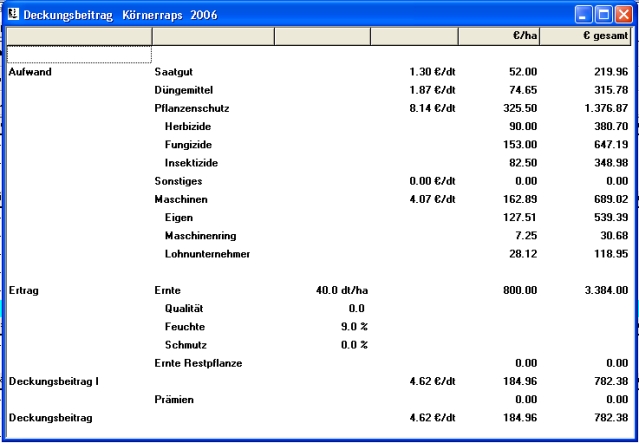Click the €/ha column header
This screenshot has height=443, width=639.
[499, 36]
